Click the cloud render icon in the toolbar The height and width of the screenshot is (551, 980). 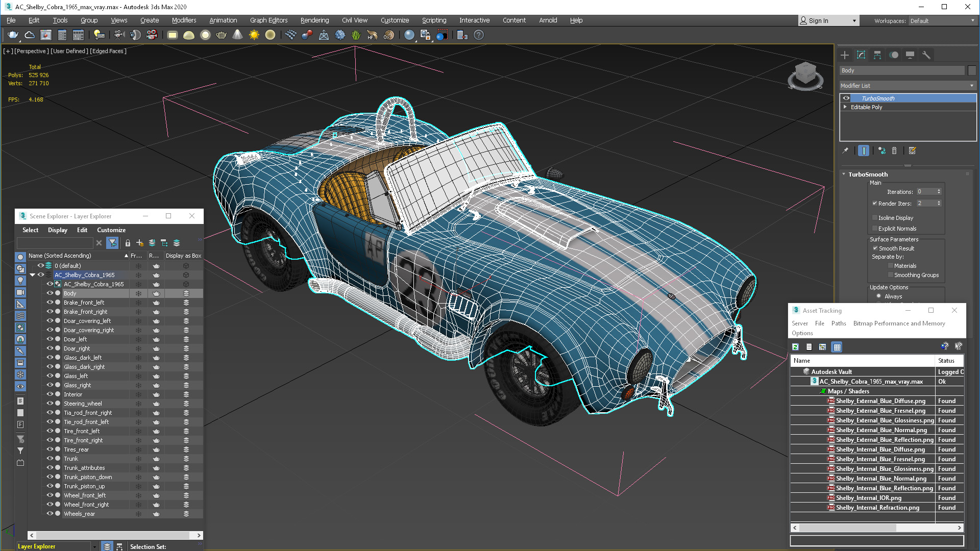[x=30, y=35]
